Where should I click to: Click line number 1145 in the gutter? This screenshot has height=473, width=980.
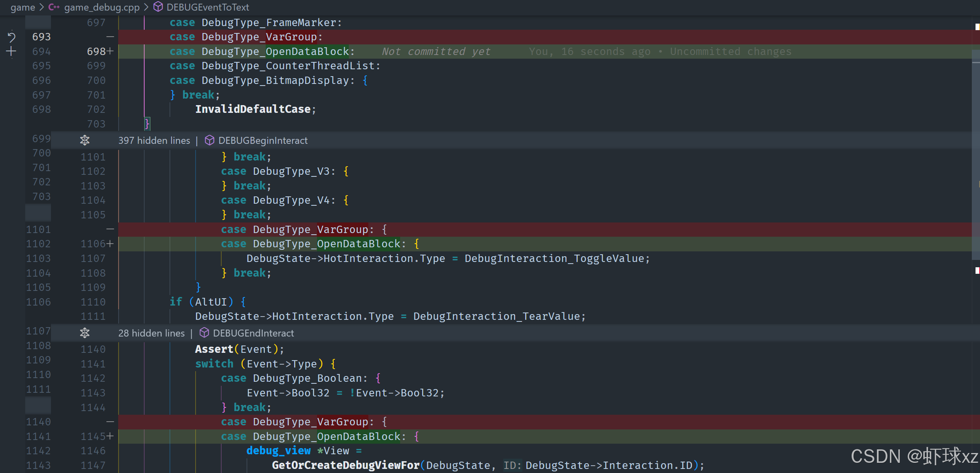point(93,437)
